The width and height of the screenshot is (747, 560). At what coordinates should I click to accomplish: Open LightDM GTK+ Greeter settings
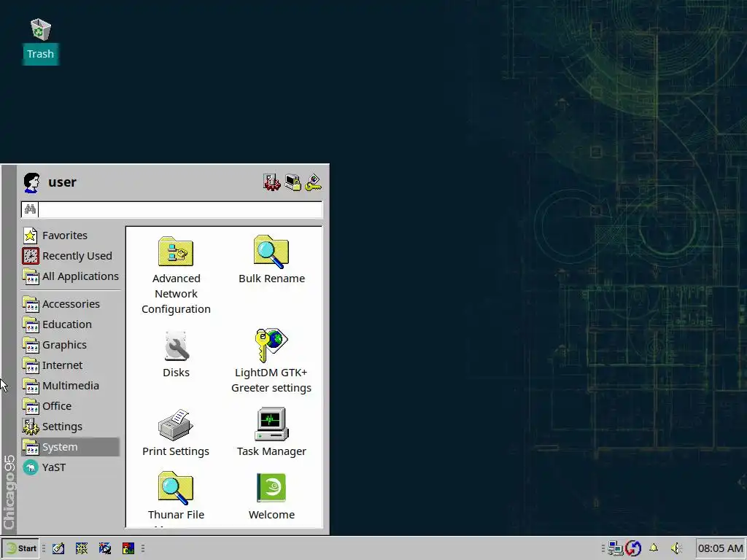(x=271, y=361)
